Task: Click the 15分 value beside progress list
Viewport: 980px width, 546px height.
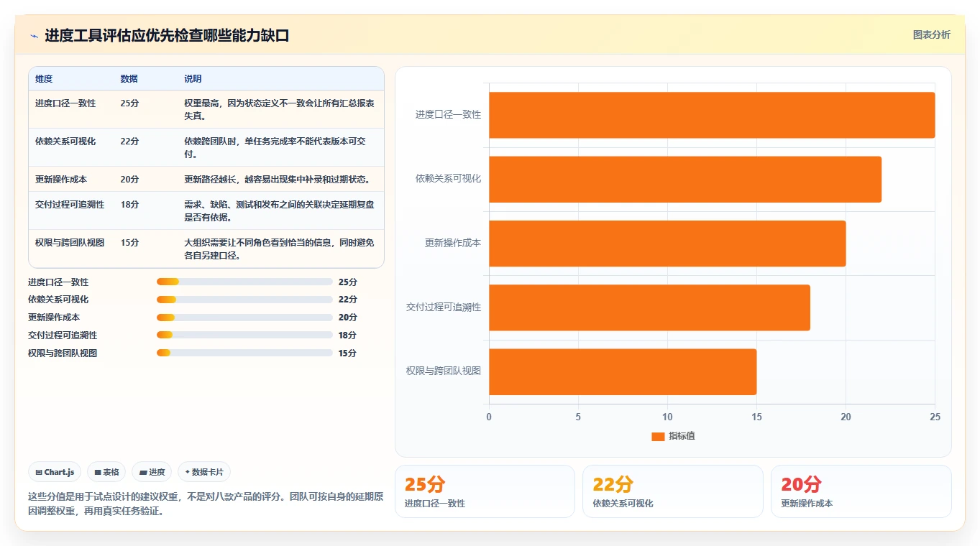Action: point(347,353)
